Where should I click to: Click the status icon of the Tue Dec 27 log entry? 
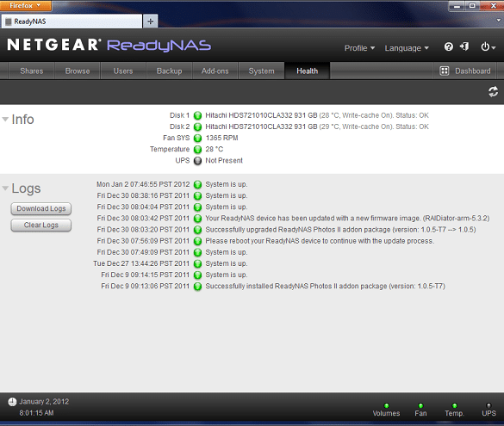[197, 263]
